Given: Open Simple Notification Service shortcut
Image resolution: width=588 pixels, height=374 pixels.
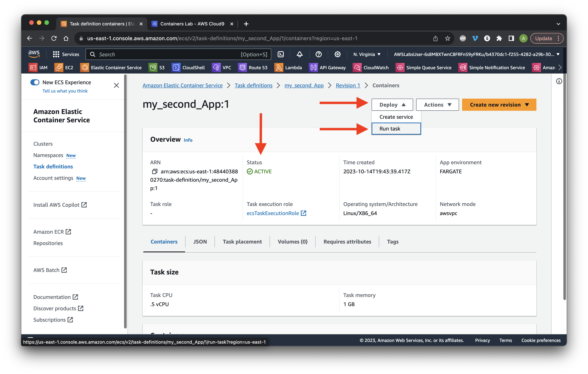Looking at the screenshot, I should [491, 68].
